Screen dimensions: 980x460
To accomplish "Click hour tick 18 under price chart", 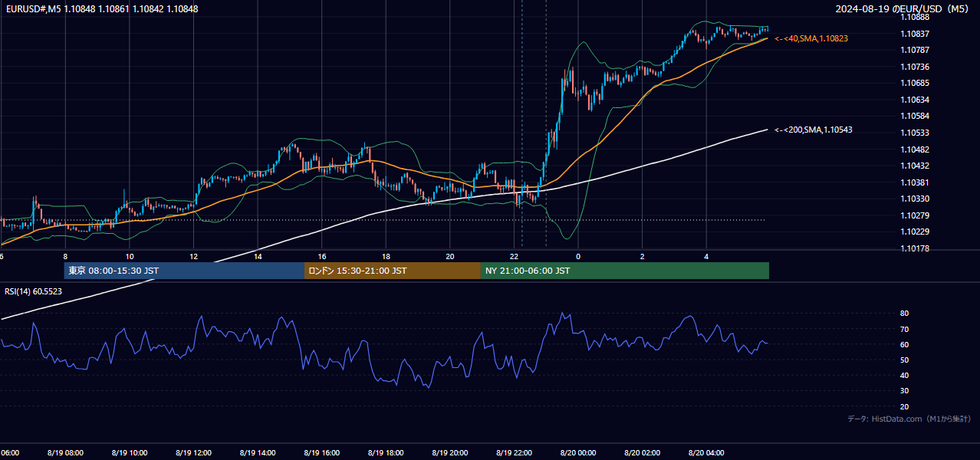I will 386,257.
